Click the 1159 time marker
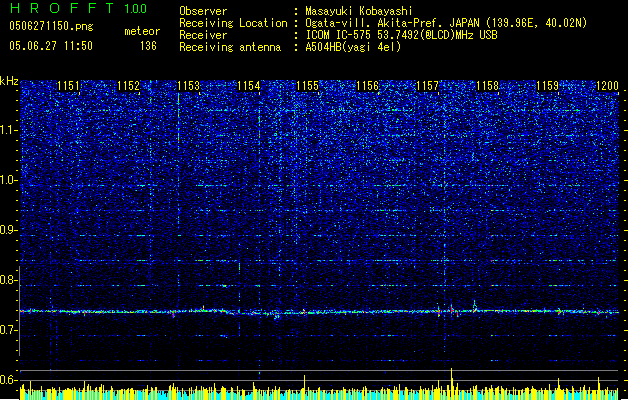The image size is (629, 400). 548,85
